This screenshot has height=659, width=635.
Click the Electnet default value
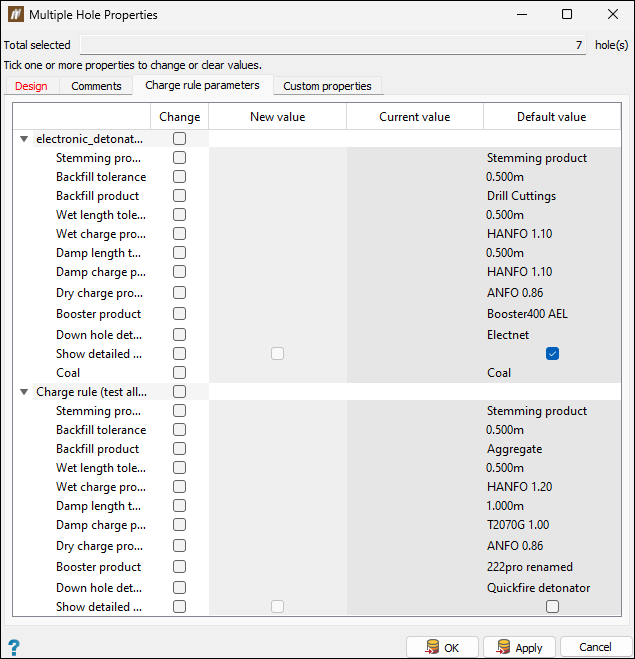click(x=508, y=335)
